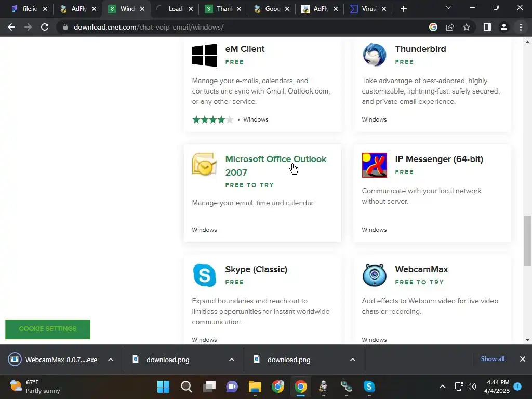This screenshot has width=532, height=399.
Task: Close the file.io tab
Action: [45, 9]
